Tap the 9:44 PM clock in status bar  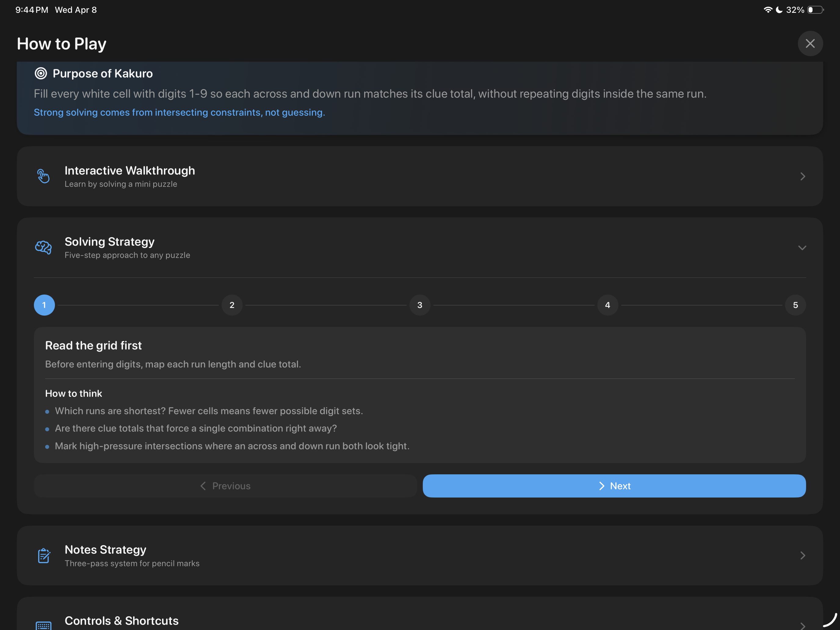tap(31, 10)
